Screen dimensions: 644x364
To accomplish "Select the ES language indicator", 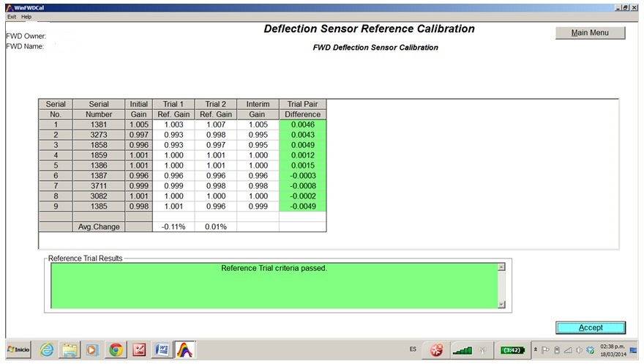I will 413,349.
